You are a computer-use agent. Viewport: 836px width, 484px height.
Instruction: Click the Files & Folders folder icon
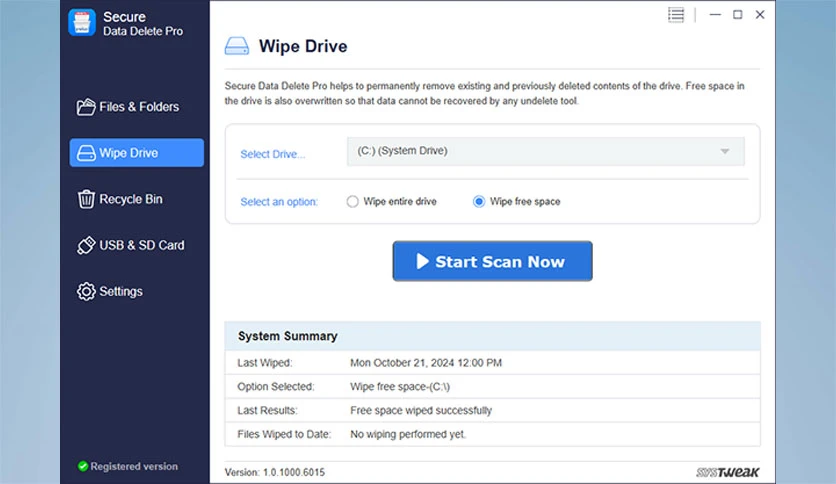[85, 107]
